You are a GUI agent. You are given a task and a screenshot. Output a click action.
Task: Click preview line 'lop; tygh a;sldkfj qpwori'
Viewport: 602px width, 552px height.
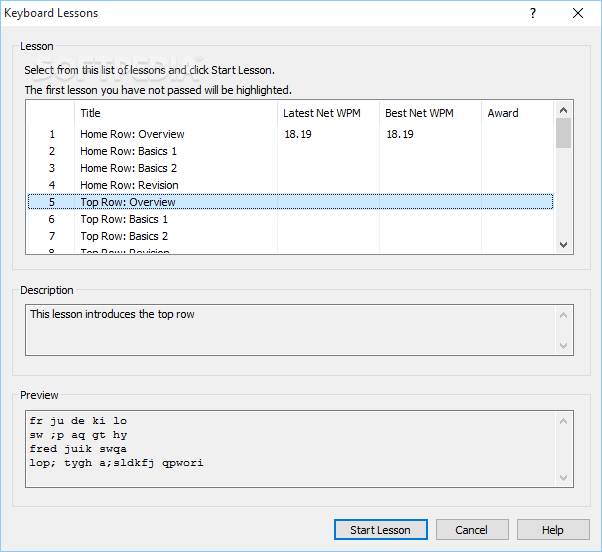(x=116, y=463)
